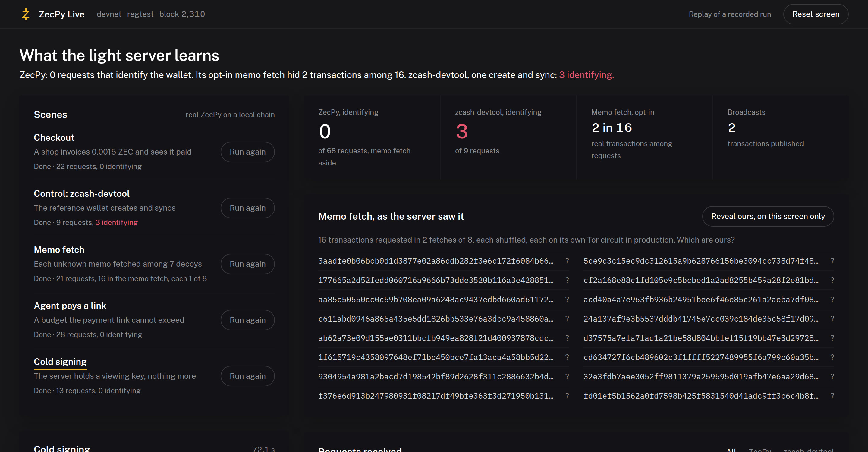Screen dimensions: 868x452
Task: Click question mark beside hash 3aadfe0b06bc
Action: point(567,261)
